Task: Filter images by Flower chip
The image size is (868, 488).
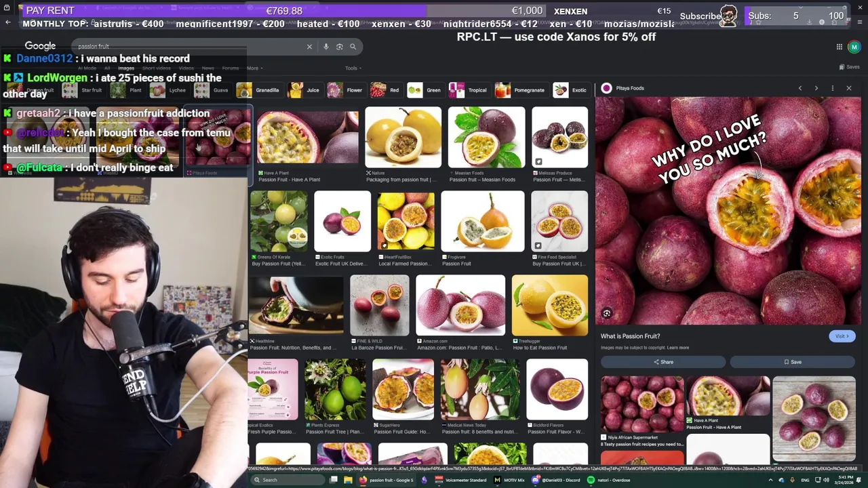Action: [347, 90]
